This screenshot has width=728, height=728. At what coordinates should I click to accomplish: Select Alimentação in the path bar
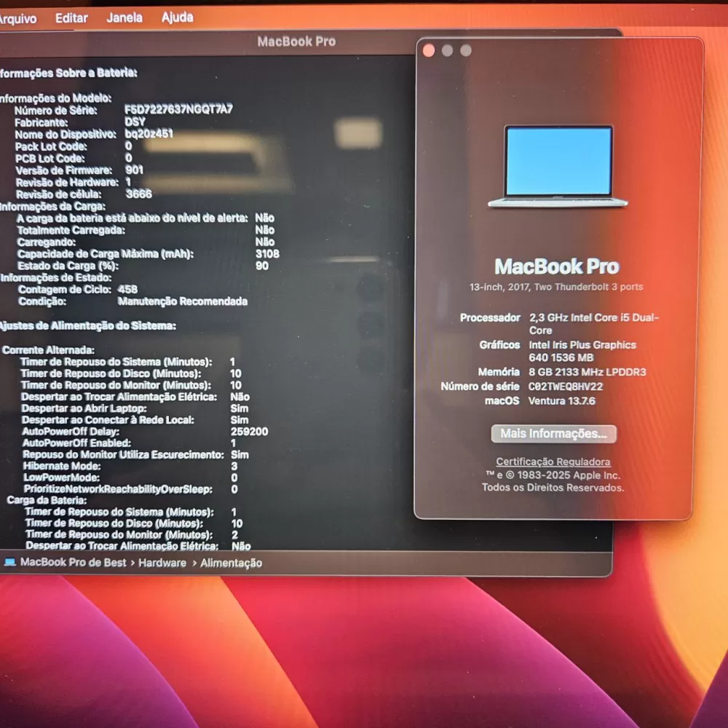tap(232, 563)
